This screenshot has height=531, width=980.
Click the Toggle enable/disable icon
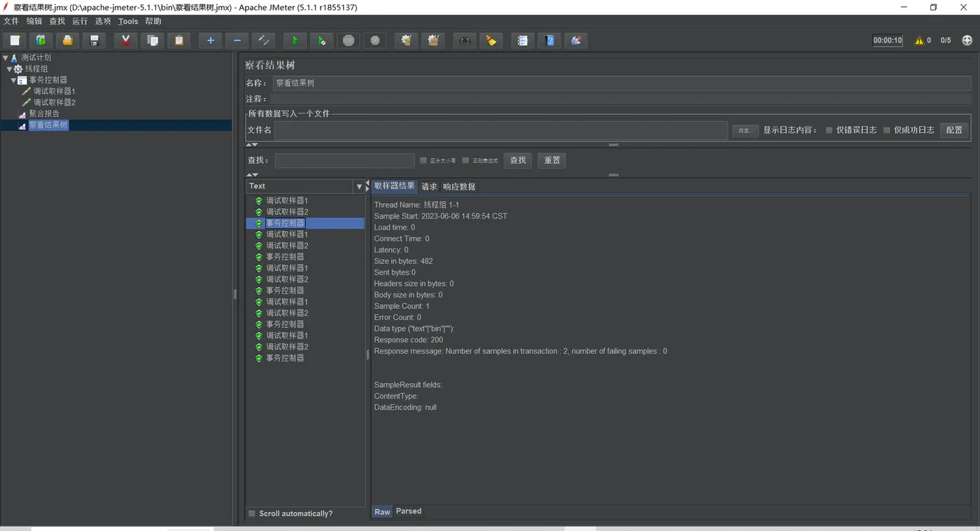(263, 41)
